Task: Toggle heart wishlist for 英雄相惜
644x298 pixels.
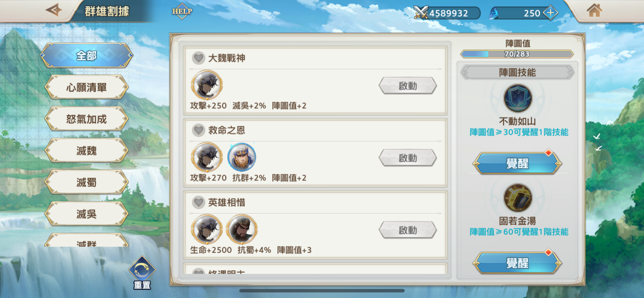Action: point(198,202)
